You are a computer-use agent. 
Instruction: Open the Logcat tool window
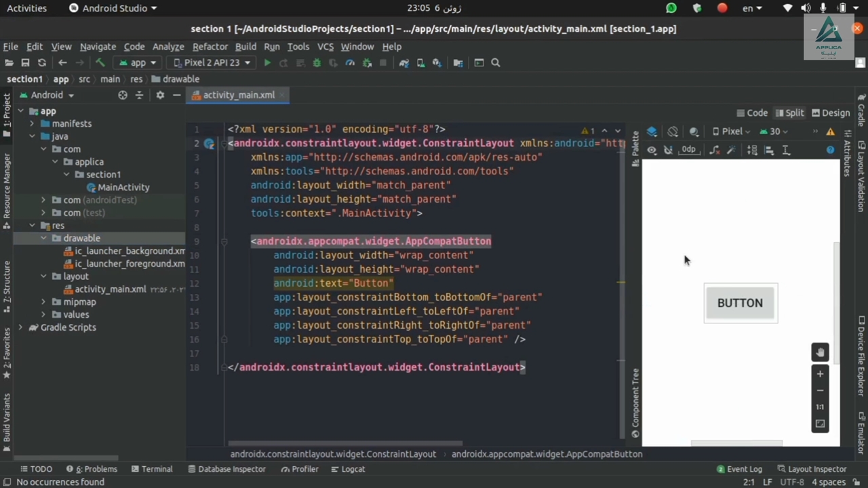pos(347,469)
